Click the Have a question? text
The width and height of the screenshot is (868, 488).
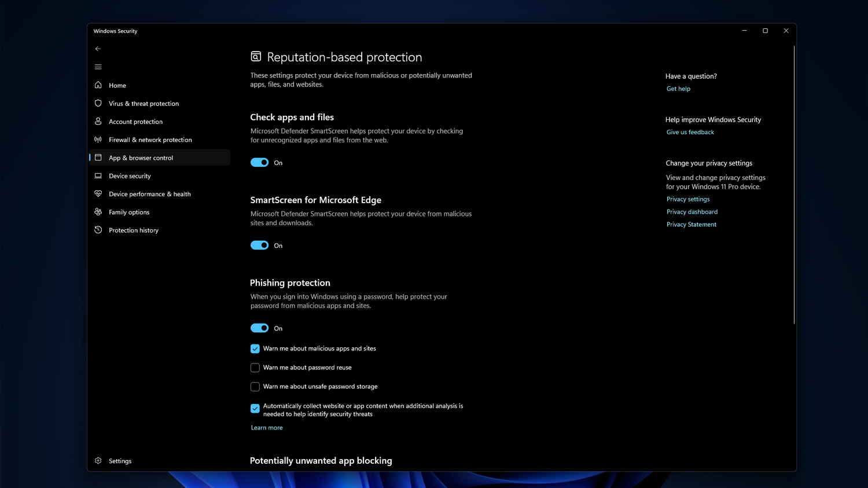point(691,76)
